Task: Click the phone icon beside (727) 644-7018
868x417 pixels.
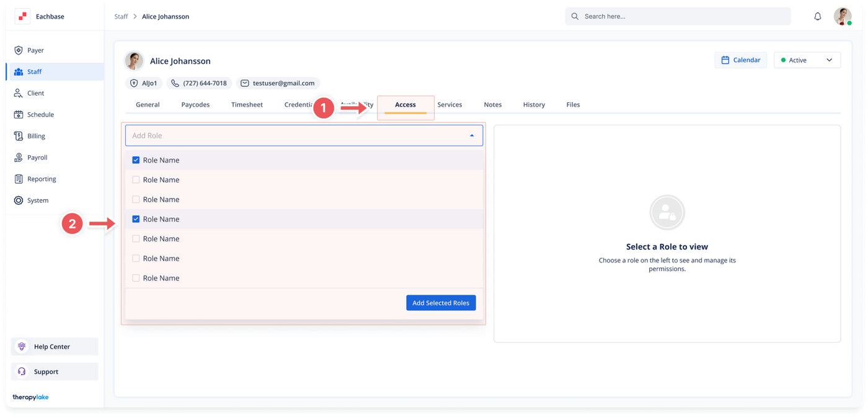Action: pos(175,83)
